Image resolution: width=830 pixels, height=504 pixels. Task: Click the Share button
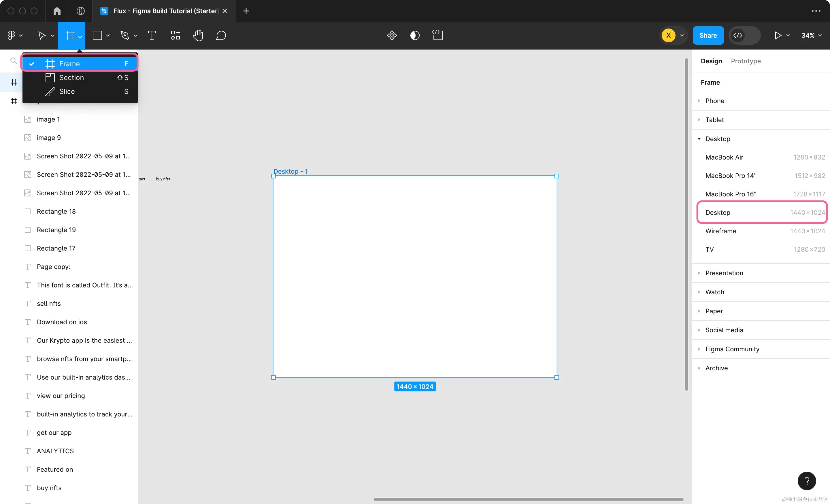pyautogui.click(x=708, y=35)
